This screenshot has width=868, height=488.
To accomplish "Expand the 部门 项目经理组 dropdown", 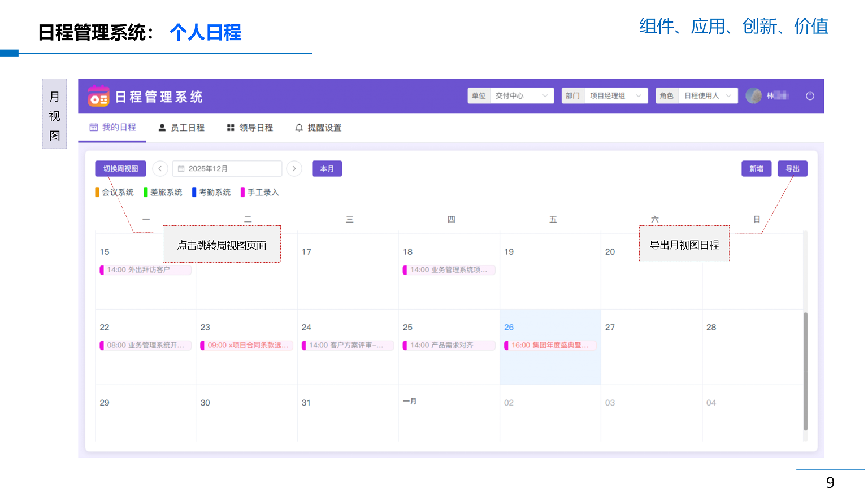I will pos(605,96).
